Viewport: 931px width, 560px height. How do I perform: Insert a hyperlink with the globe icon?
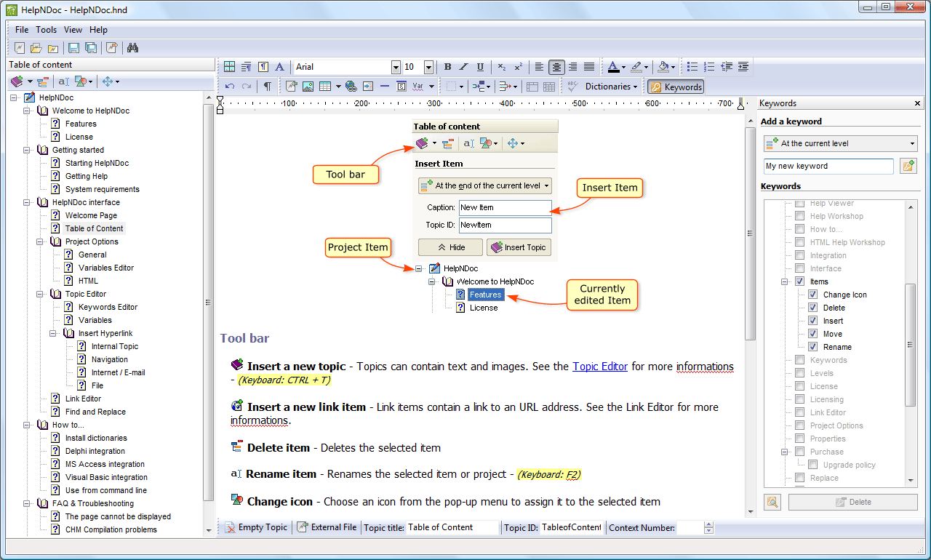tap(351, 87)
